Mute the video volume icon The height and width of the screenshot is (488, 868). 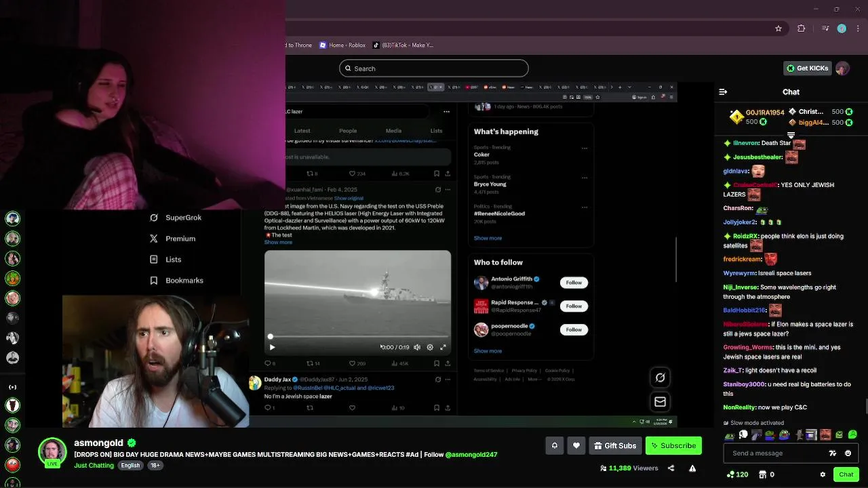coord(417,347)
